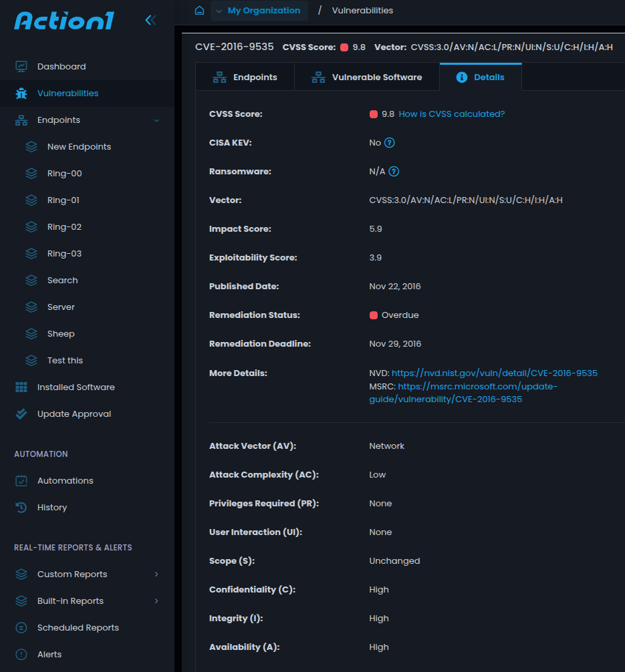Click the Scheduled Reports icon

click(21, 628)
